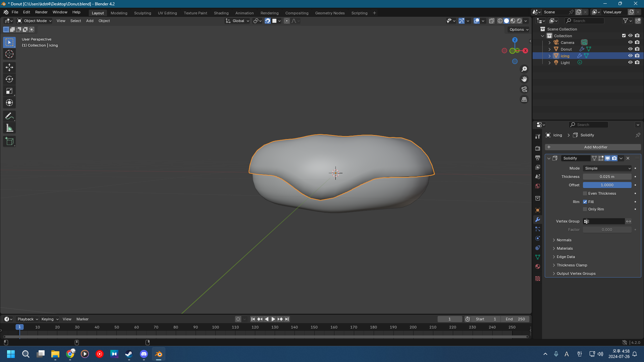Open the Output properties tab
The image size is (644, 362).
[538, 158]
